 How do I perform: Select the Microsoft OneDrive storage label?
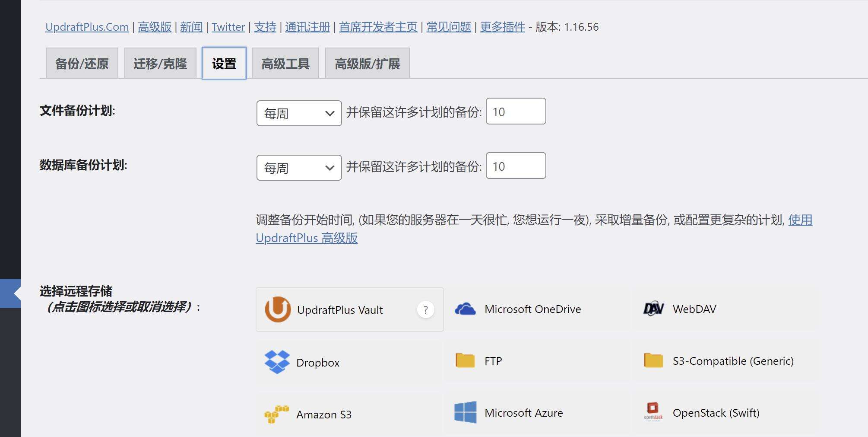coord(532,309)
